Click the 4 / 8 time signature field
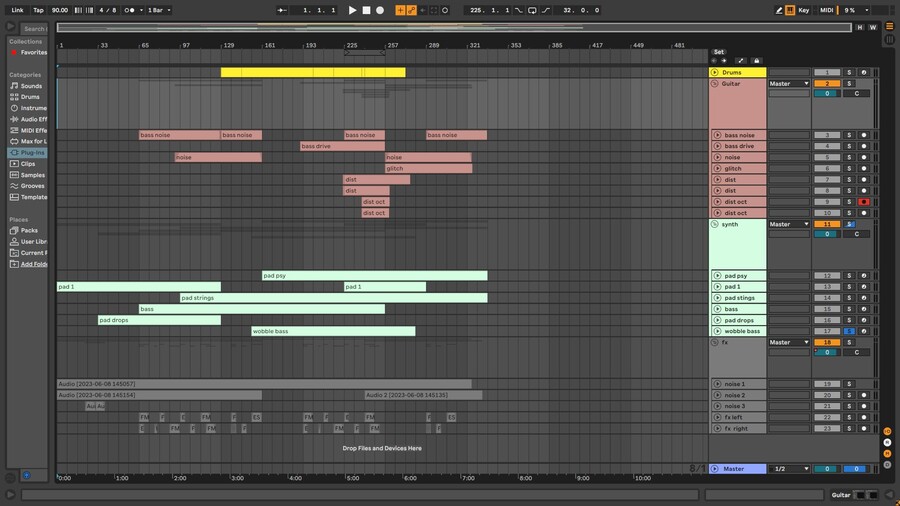 (x=107, y=10)
